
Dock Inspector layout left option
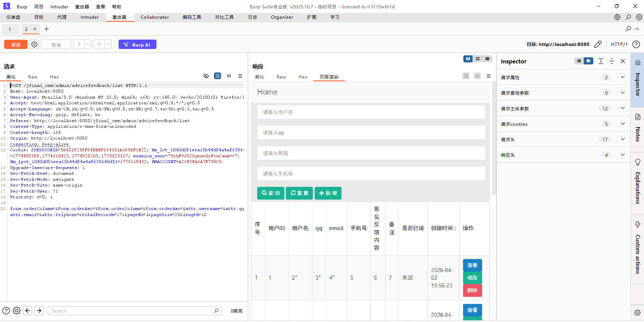pyautogui.click(x=579, y=61)
